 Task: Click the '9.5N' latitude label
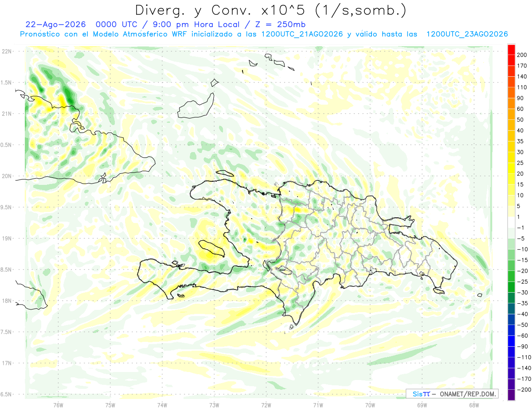[x=6, y=207]
